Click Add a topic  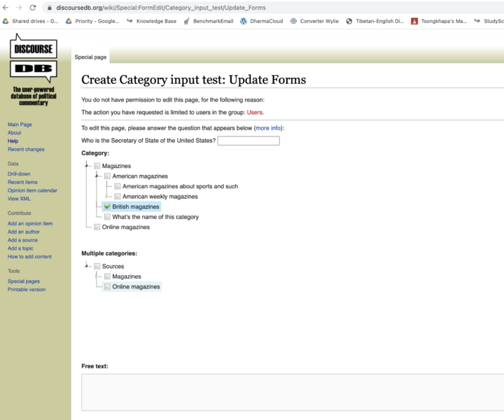coord(20,248)
